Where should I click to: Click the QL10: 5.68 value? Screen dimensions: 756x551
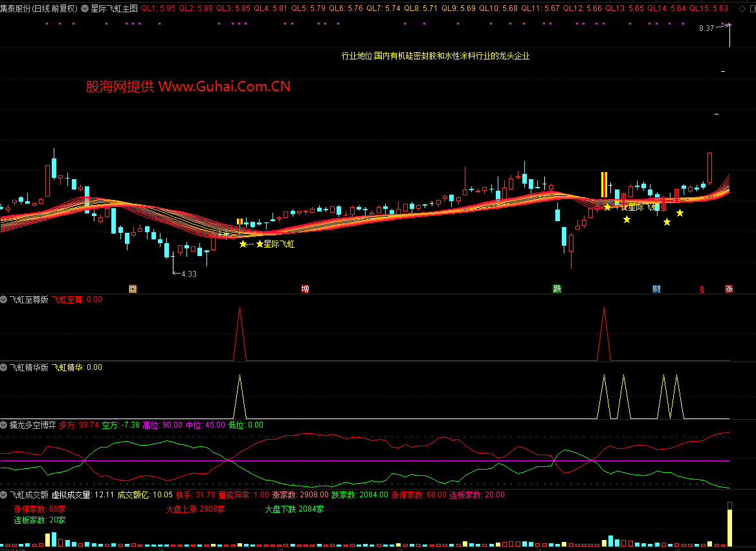point(498,8)
